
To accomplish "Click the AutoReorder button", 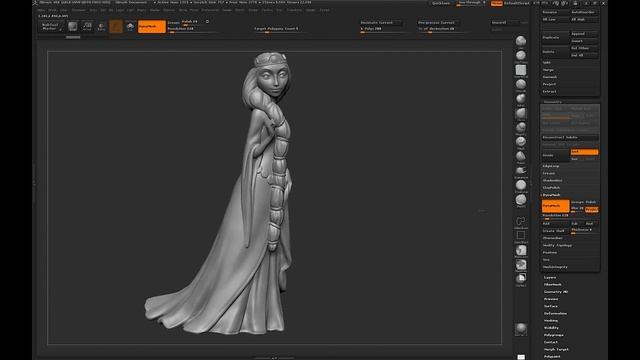I will tap(584, 12).
